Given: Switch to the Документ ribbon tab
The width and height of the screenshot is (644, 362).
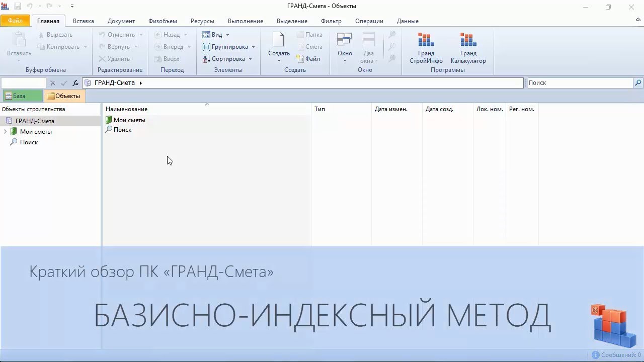Looking at the screenshot, I should [x=121, y=21].
